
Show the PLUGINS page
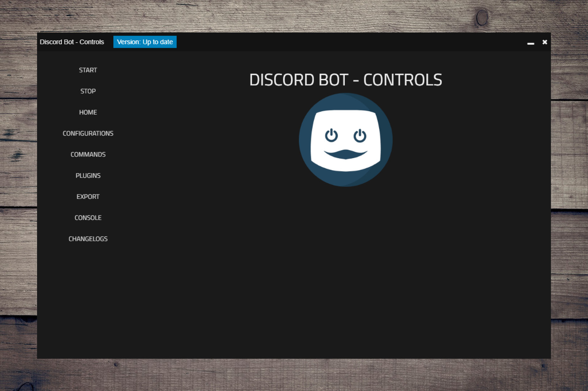click(x=88, y=176)
